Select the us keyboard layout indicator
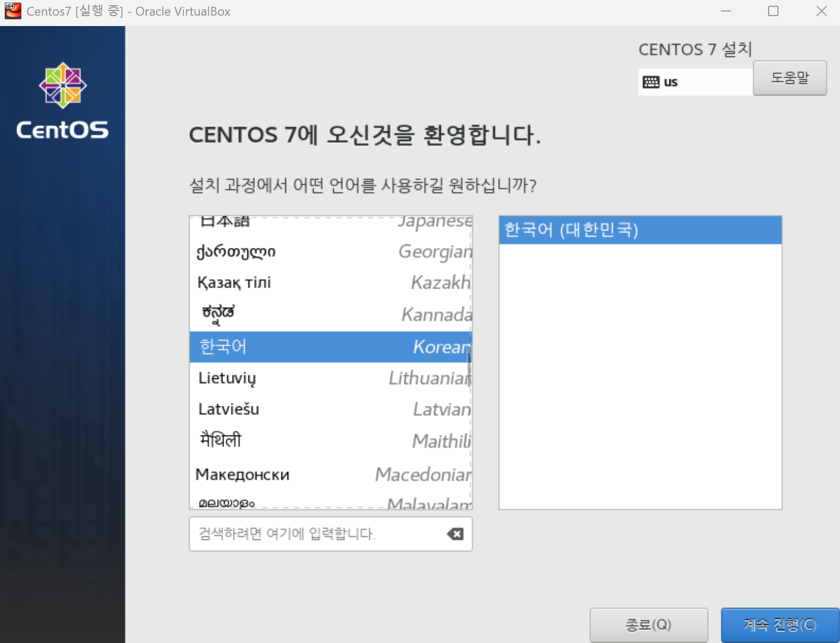 point(695,82)
